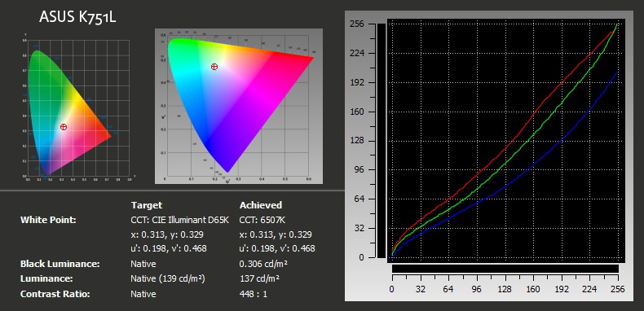Click the Black Luminance label
Screen dimensions: 644x311
click(x=60, y=264)
